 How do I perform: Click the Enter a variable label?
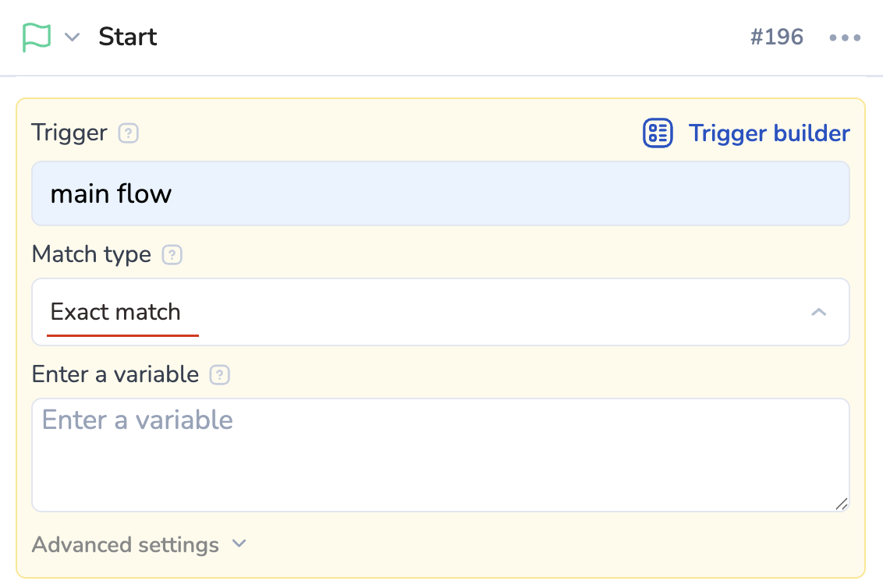click(115, 374)
